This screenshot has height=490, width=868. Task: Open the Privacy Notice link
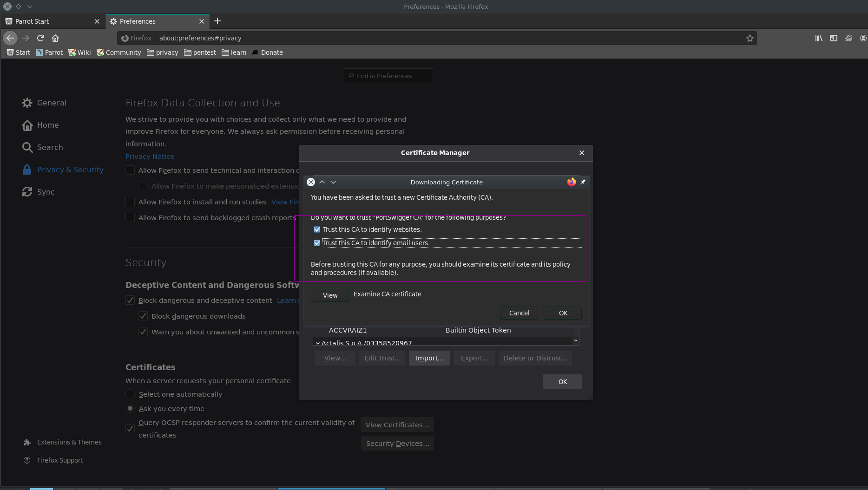150,157
